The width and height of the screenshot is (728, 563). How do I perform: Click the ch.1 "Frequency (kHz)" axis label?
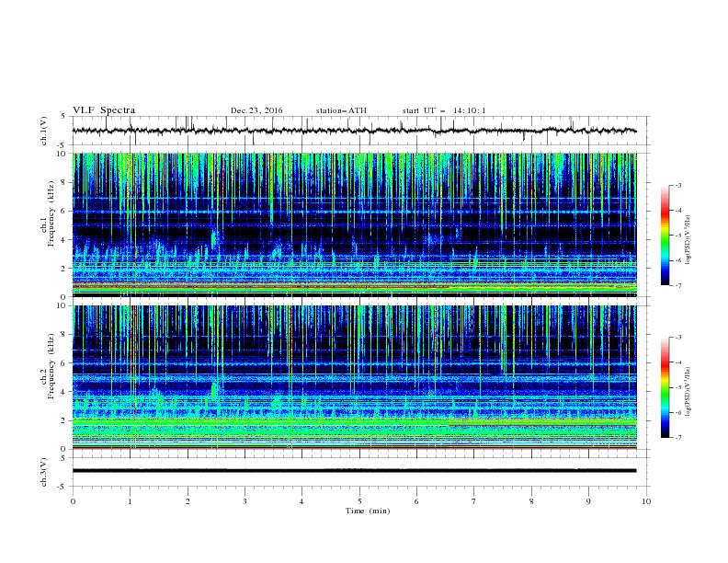[x=51, y=214]
